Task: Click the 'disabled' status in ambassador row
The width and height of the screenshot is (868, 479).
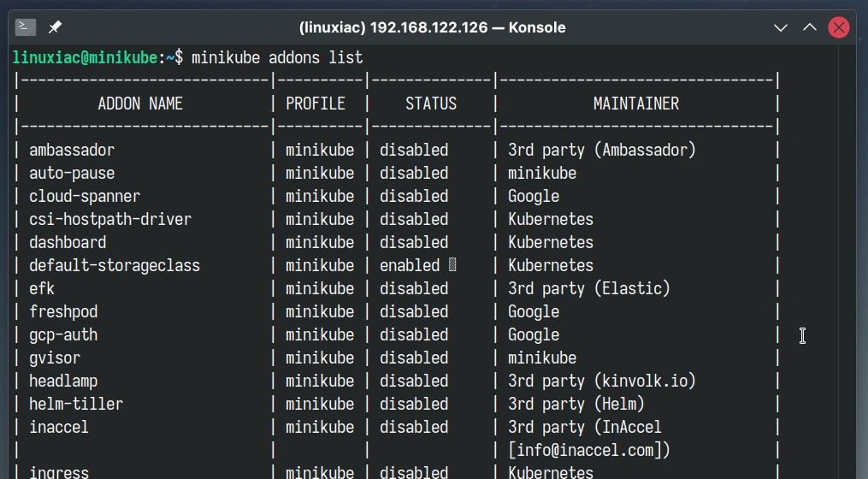Action: coord(414,150)
